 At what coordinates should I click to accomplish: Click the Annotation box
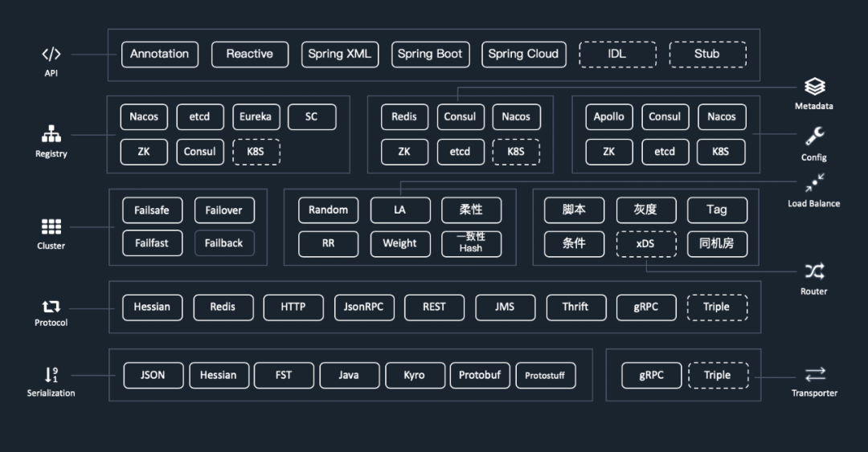[159, 55]
